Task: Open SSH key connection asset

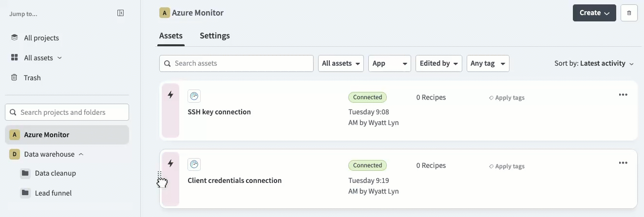Action: (x=219, y=112)
